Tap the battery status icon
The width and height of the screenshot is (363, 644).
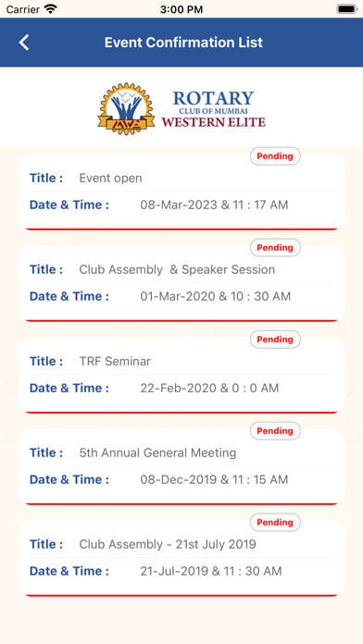coord(347,9)
